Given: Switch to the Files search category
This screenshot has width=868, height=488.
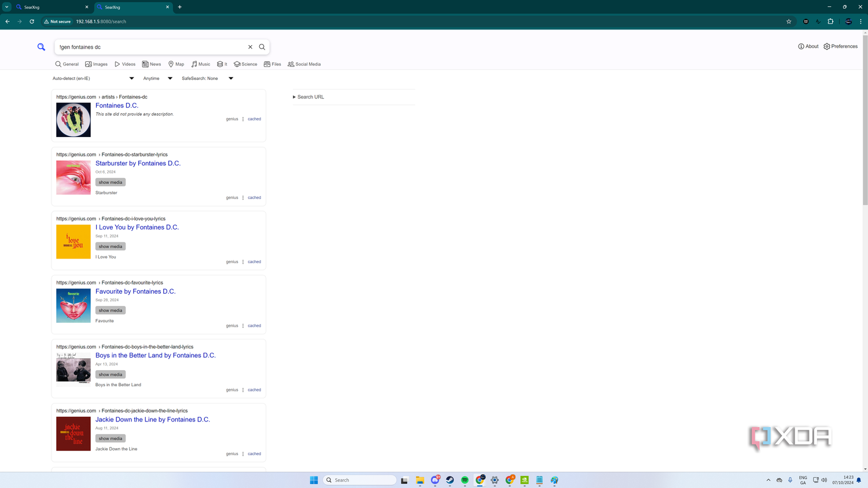Looking at the screenshot, I should tap(273, 64).
